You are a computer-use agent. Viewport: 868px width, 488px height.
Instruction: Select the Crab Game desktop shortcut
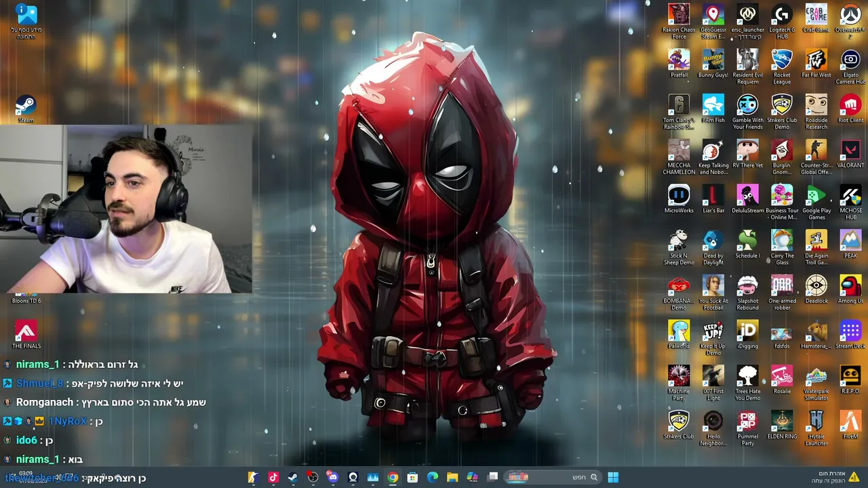coord(816,18)
